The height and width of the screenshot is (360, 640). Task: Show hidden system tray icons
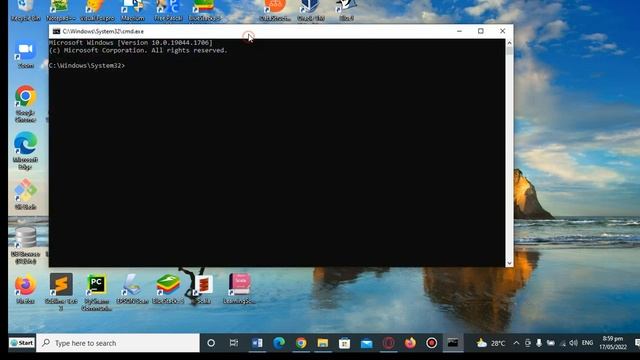[516, 343]
